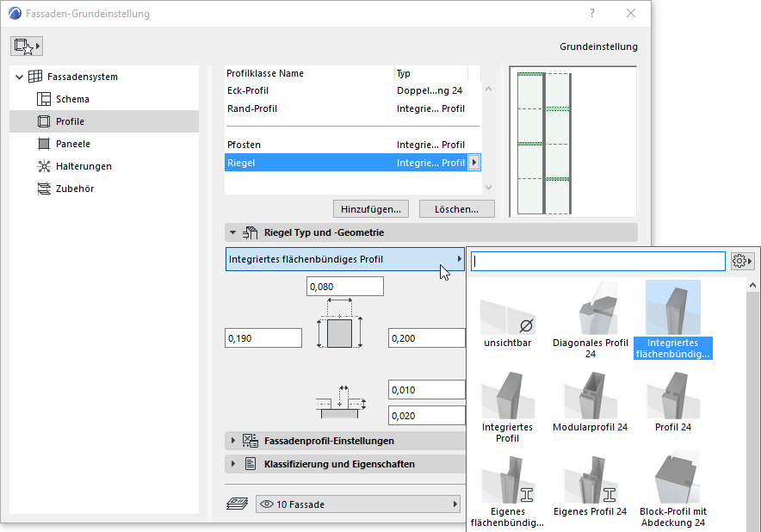Collapse the Riegel Typ und -Geometrie panel
The image size is (761, 532).
click(x=233, y=232)
